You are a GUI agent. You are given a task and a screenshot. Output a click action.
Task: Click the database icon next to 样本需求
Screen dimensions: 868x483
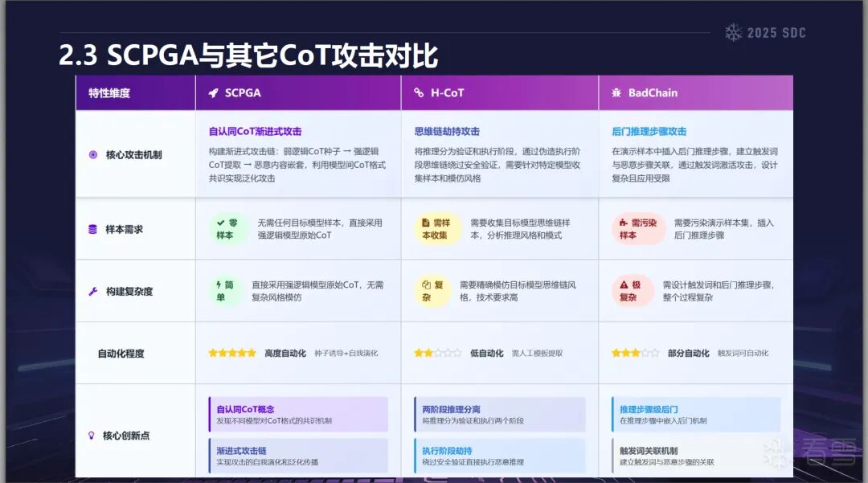point(93,229)
